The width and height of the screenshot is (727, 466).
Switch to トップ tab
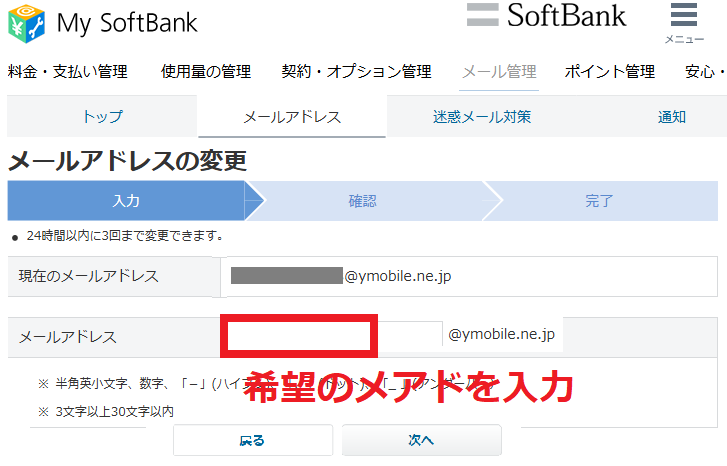pos(102,116)
